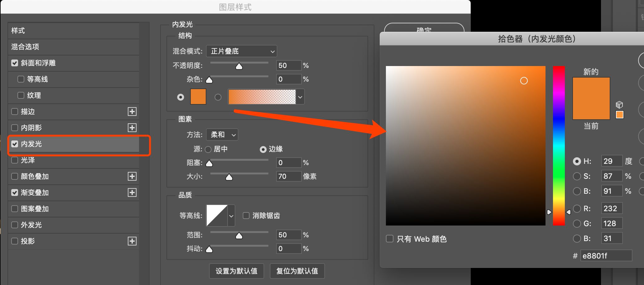Select the H hue radio button

[577, 161]
